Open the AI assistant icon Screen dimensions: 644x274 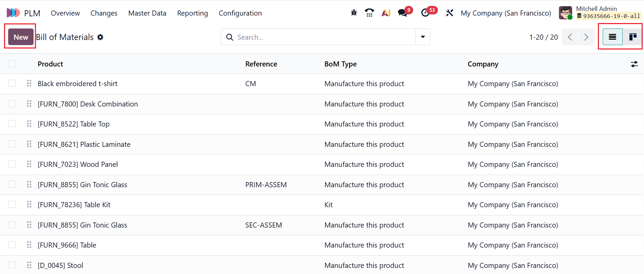coord(386,13)
